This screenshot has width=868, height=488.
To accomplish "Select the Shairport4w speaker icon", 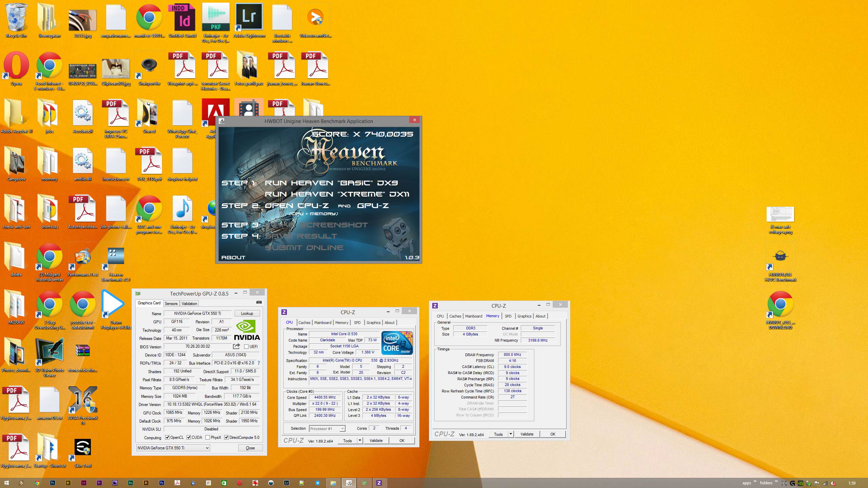I will pyautogui.click(x=149, y=68).
